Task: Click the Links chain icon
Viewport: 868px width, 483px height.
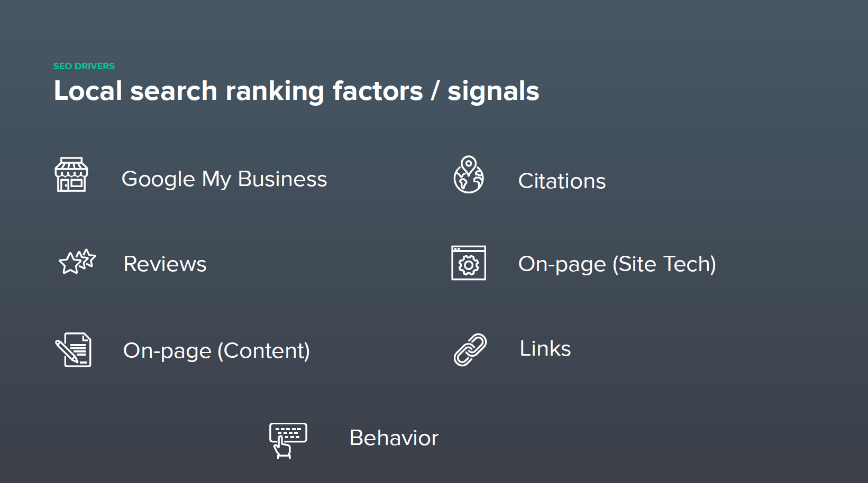Action: tap(470, 349)
